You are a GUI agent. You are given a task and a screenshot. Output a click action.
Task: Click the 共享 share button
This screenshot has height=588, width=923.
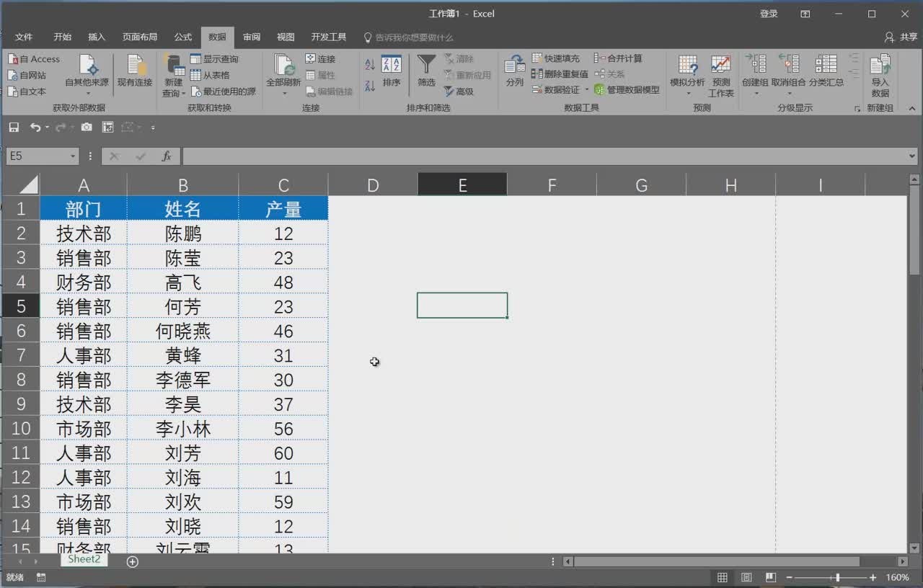[x=902, y=37]
